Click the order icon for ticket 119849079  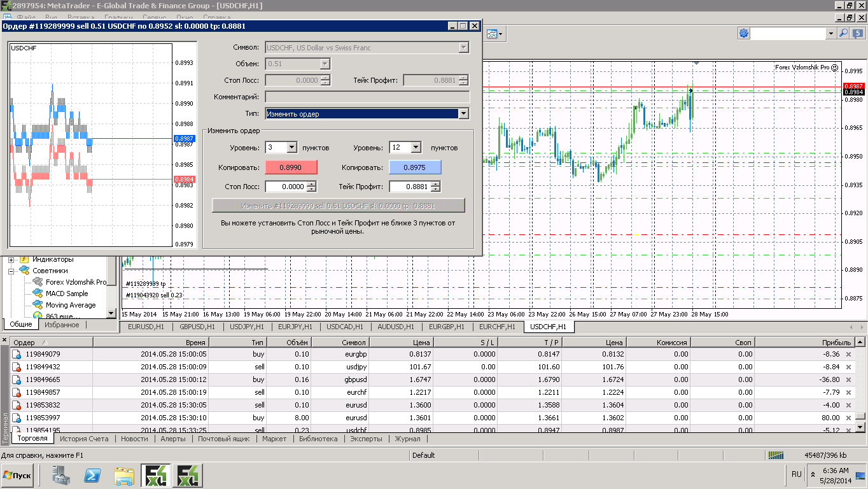[x=17, y=354]
